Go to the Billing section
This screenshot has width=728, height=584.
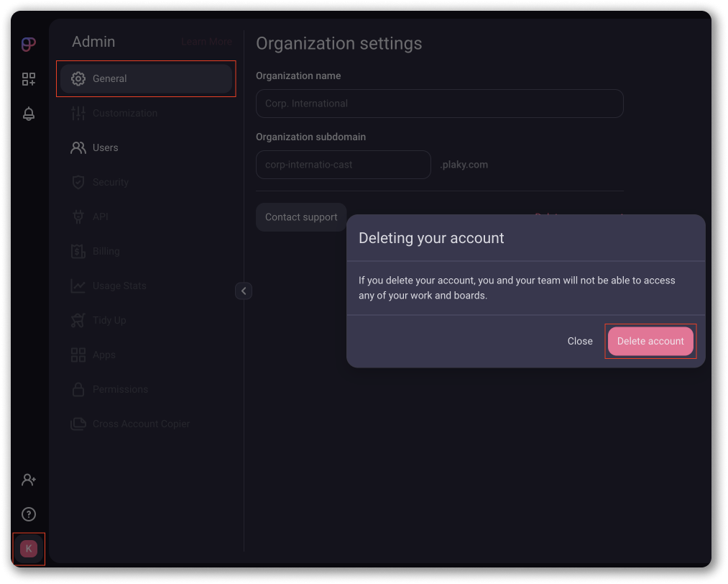click(106, 251)
